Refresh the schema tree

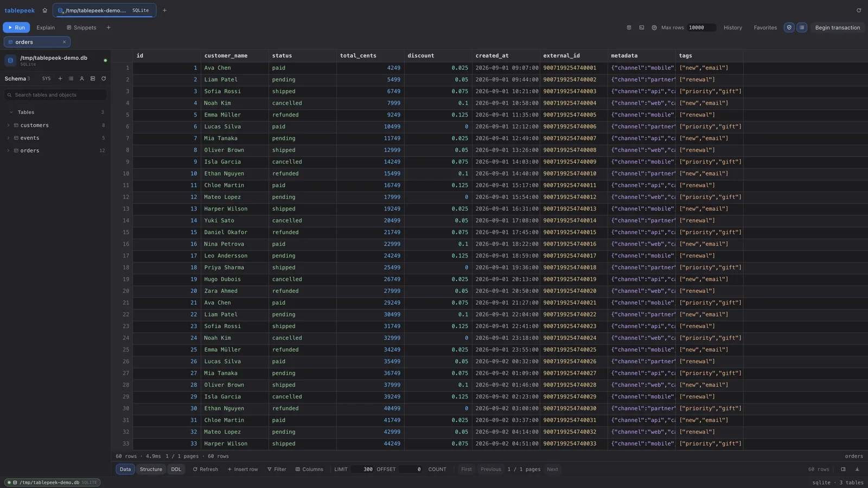click(x=104, y=79)
